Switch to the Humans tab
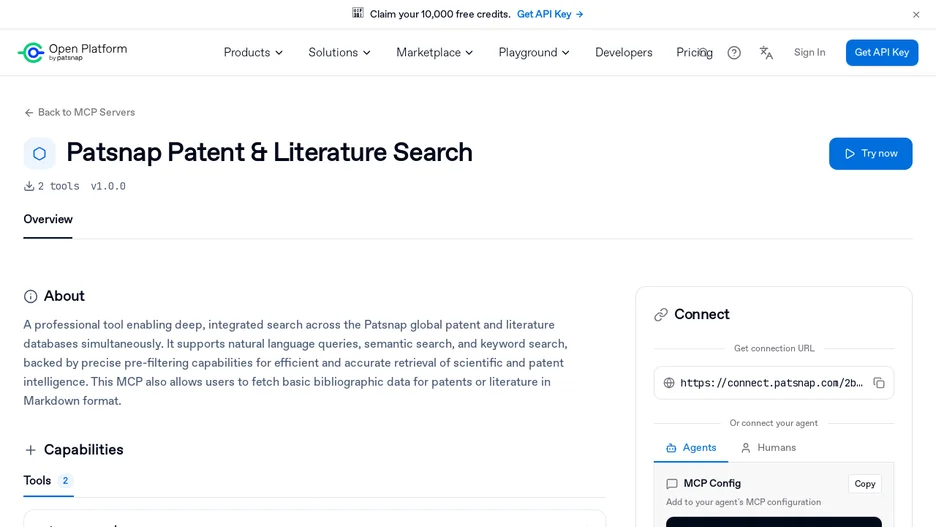The height and width of the screenshot is (527, 936). [x=768, y=448]
